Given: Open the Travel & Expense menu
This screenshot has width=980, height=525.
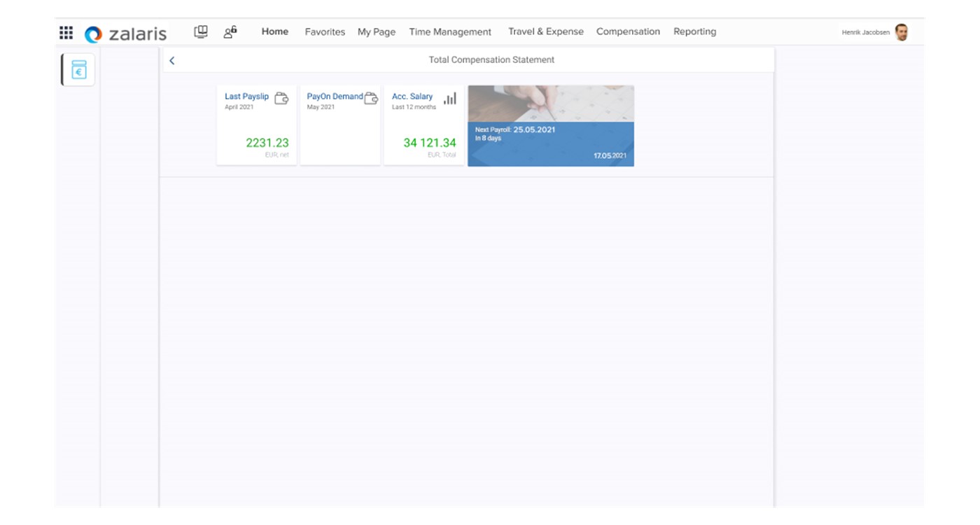Looking at the screenshot, I should (x=545, y=31).
